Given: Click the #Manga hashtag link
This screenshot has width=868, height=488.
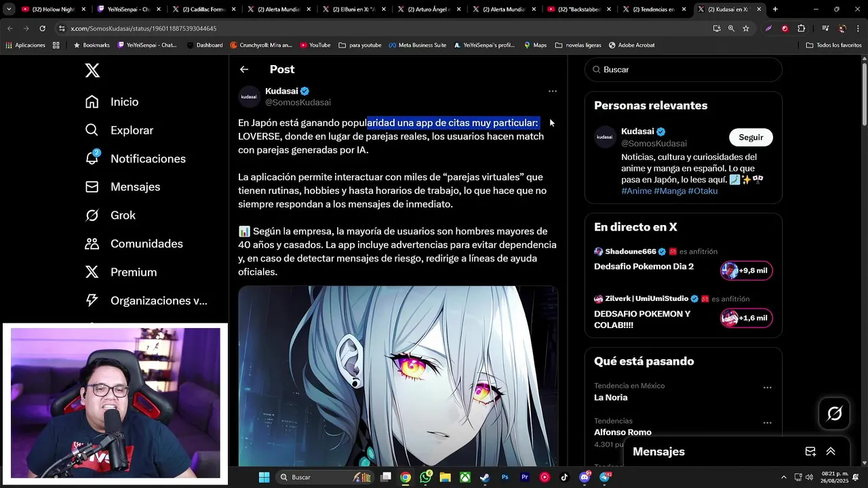Looking at the screenshot, I should point(670,191).
